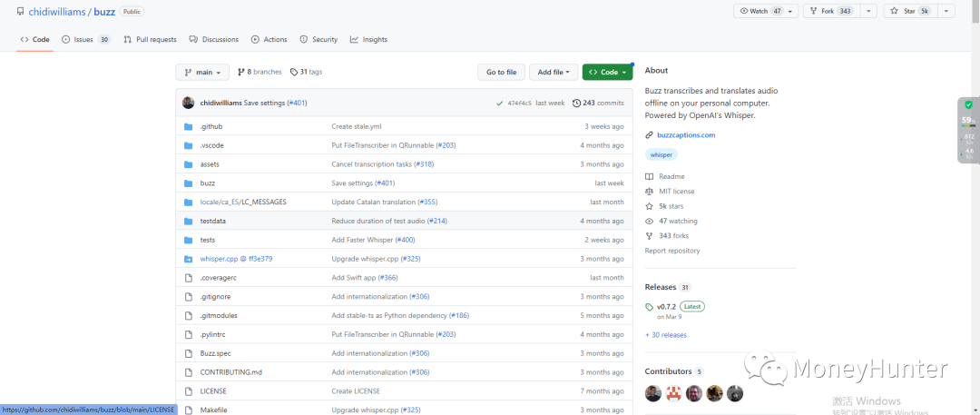This screenshot has height=415, width=980.
Task: Open the third contributor avatar
Action: (x=694, y=393)
